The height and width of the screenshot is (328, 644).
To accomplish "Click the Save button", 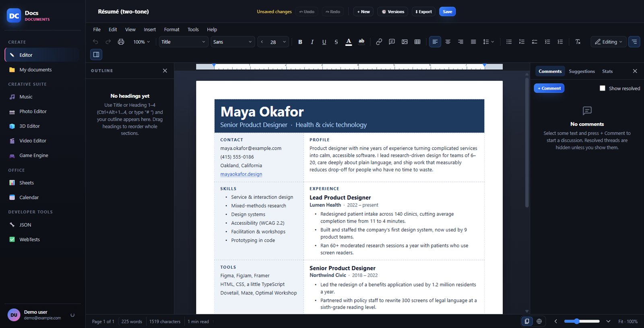I will [x=447, y=12].
